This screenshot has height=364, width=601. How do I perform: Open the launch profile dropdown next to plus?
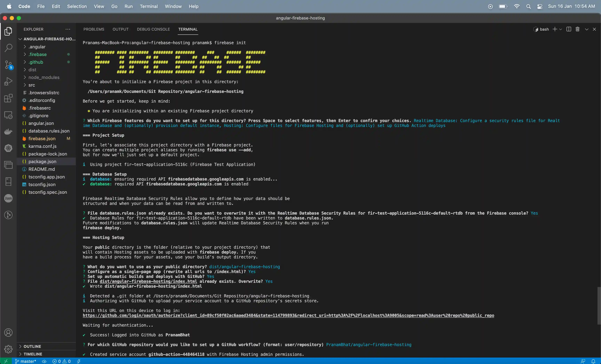[561, 29]
